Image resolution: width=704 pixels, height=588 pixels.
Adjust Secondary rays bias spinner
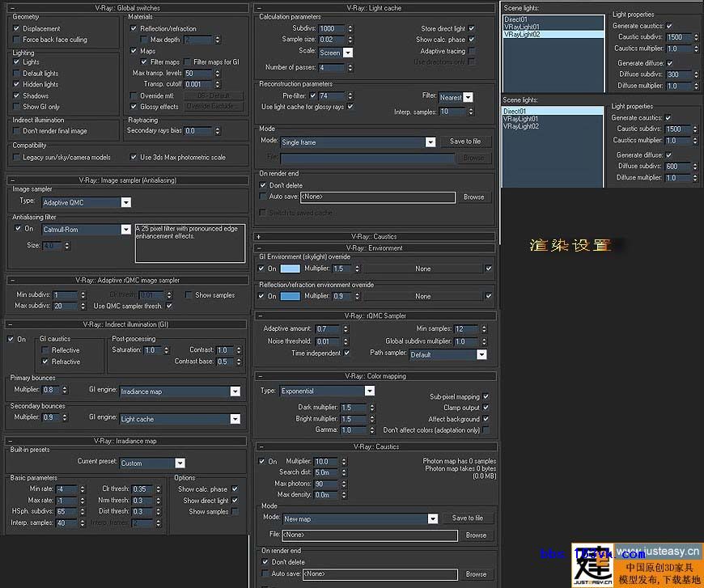tap(218, 130)
